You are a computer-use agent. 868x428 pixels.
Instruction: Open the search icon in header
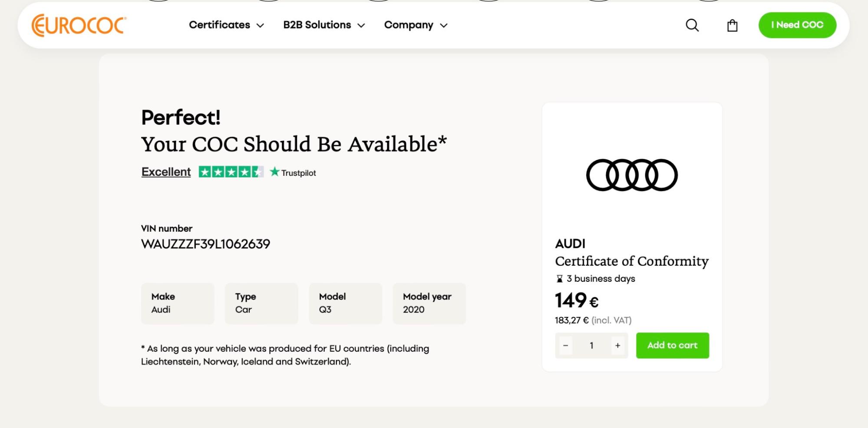(x=692, y=25)
